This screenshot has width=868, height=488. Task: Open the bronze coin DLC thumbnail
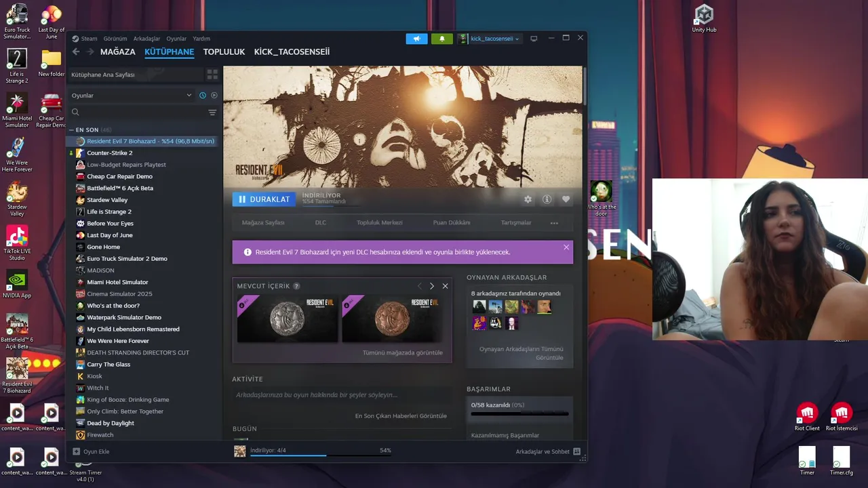(392, 319)
